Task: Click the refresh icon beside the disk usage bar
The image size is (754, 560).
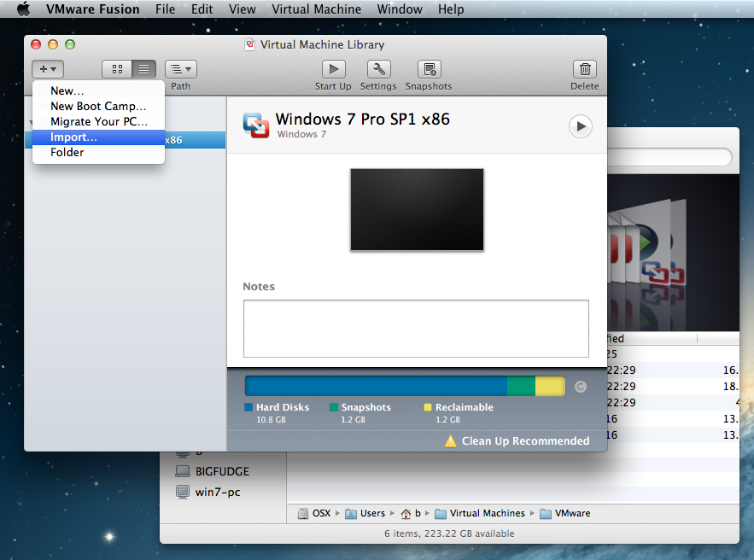Action: tap(581, 387)
